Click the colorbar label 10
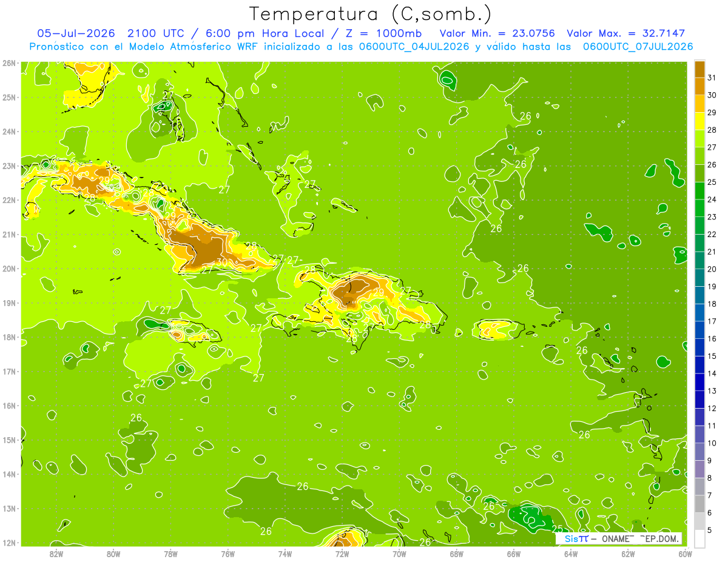 tap(712, 443)
